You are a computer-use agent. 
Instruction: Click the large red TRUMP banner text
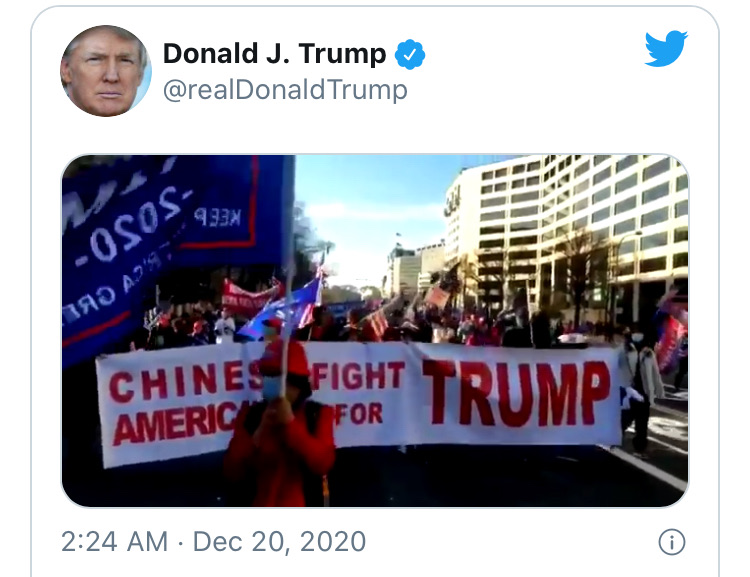click(x=517, y=393)
